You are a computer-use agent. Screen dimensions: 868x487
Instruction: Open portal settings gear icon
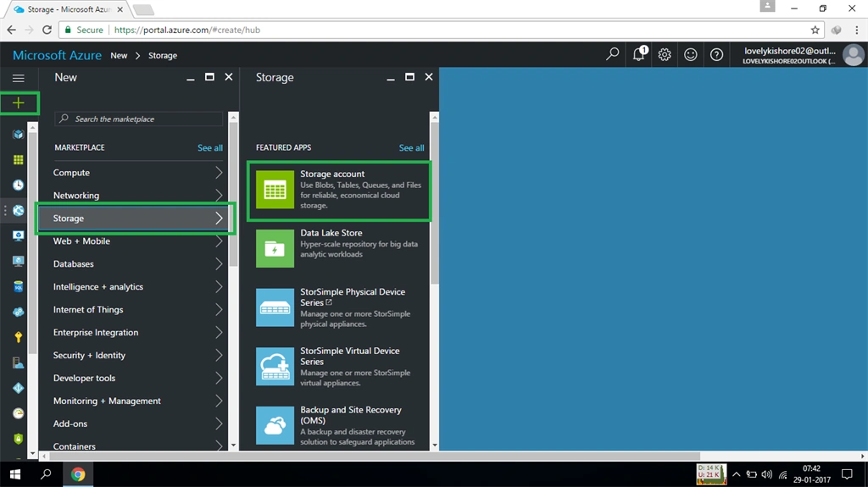click(x=665, y=55)
